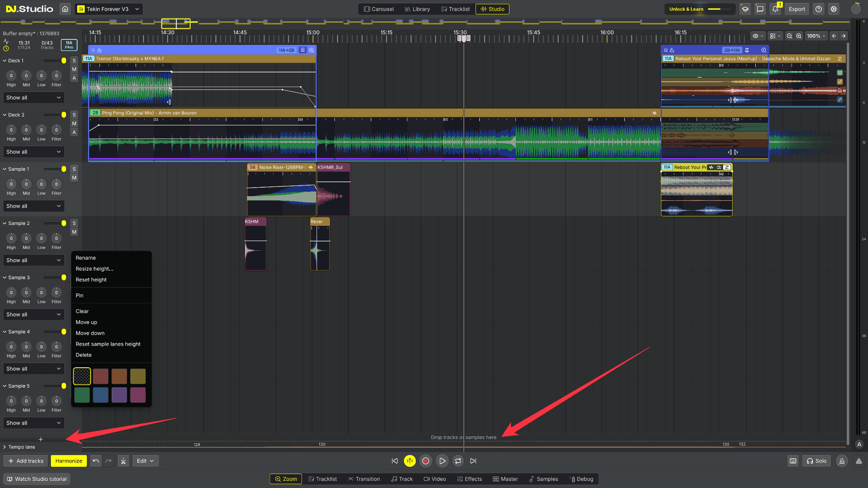Open the Edit dropdown menu
The height and width of the screenshot is (488, 868).
tap(145, 461)
